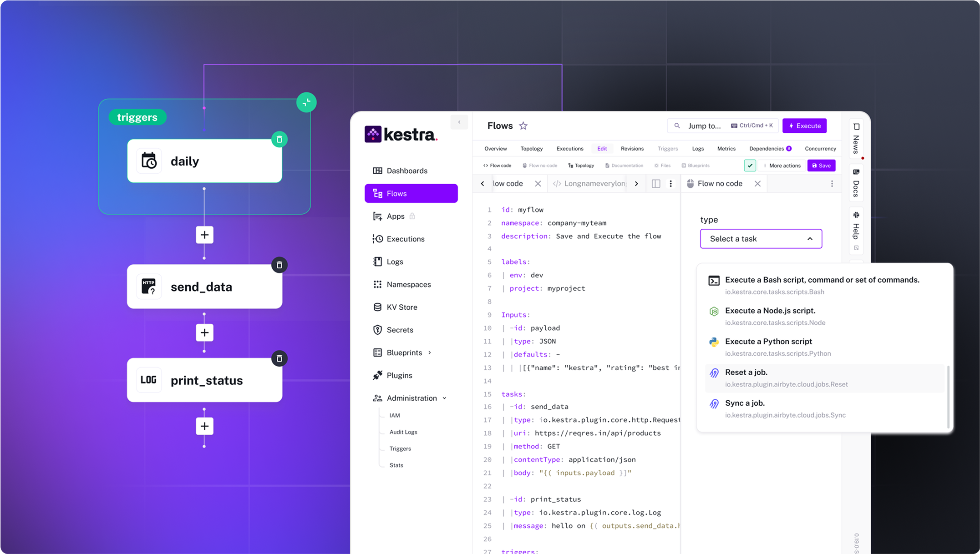Open the Plugins page

(x=399, y=375)
